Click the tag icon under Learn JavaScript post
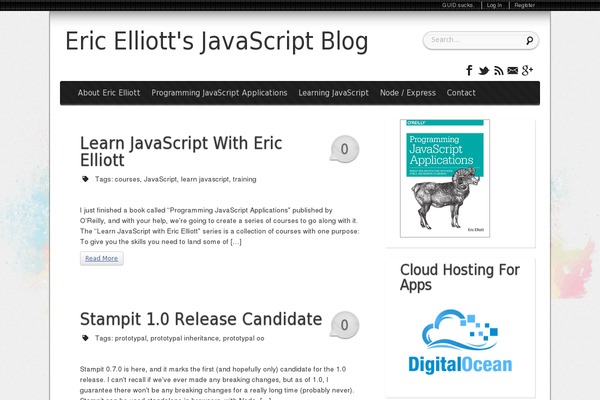Viewport: 600px width, 400px height. coord(85,179)
